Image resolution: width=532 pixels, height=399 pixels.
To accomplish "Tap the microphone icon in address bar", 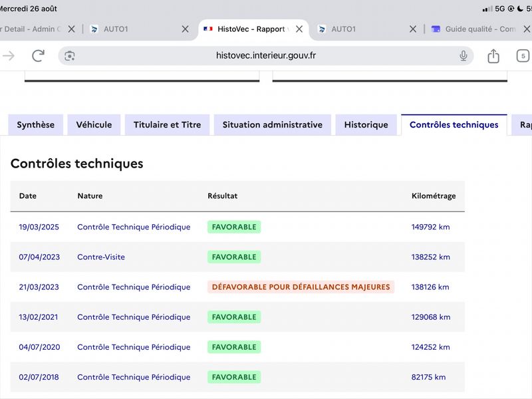I will coord(463,56).
